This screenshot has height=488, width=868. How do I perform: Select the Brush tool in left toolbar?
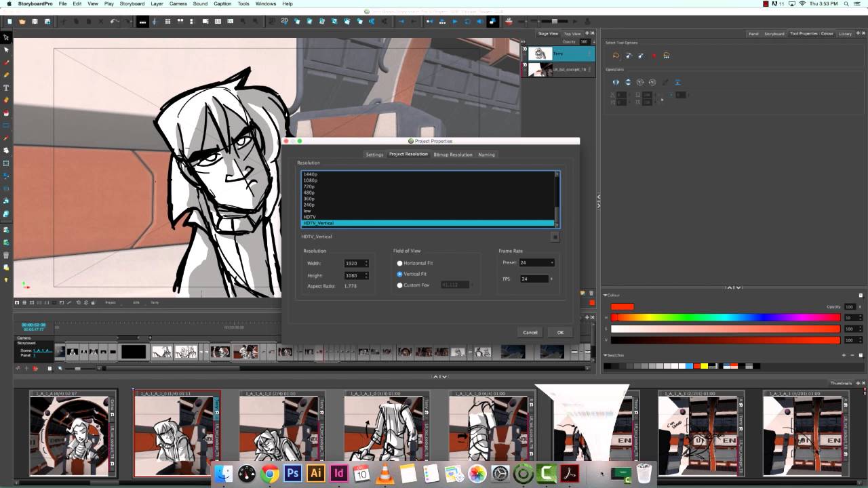[7, 62]
